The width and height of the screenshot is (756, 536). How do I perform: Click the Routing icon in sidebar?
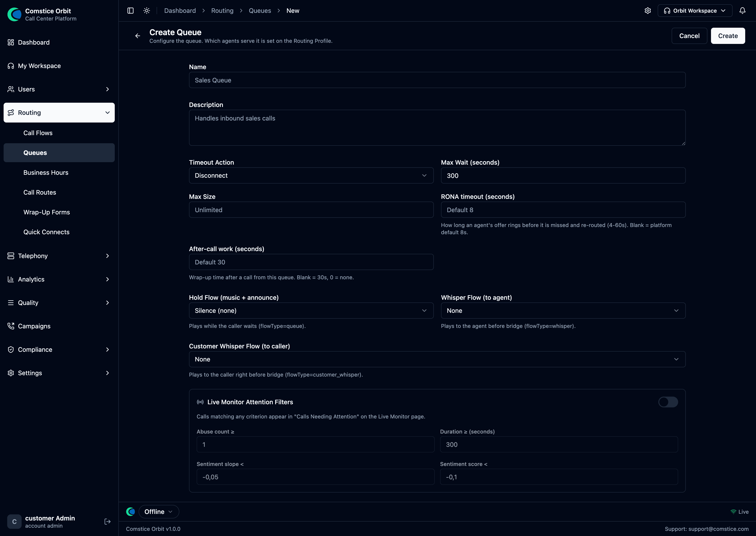(11, 113)
